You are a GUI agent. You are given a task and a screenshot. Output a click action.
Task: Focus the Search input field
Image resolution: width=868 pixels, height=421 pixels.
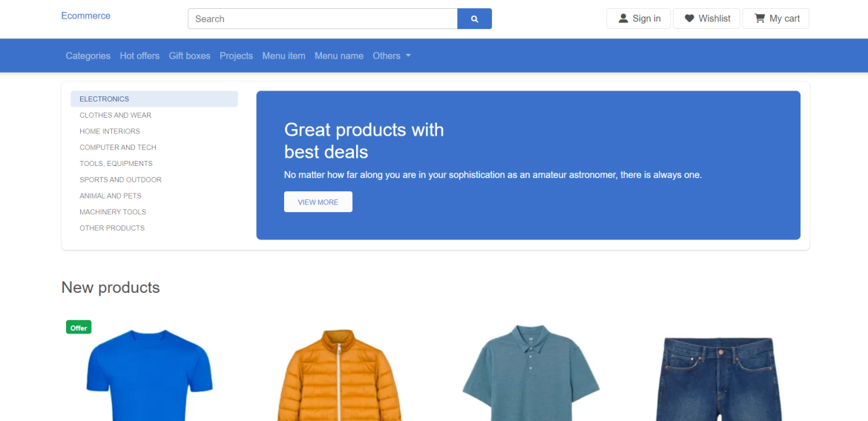click(x=323, y=19)
